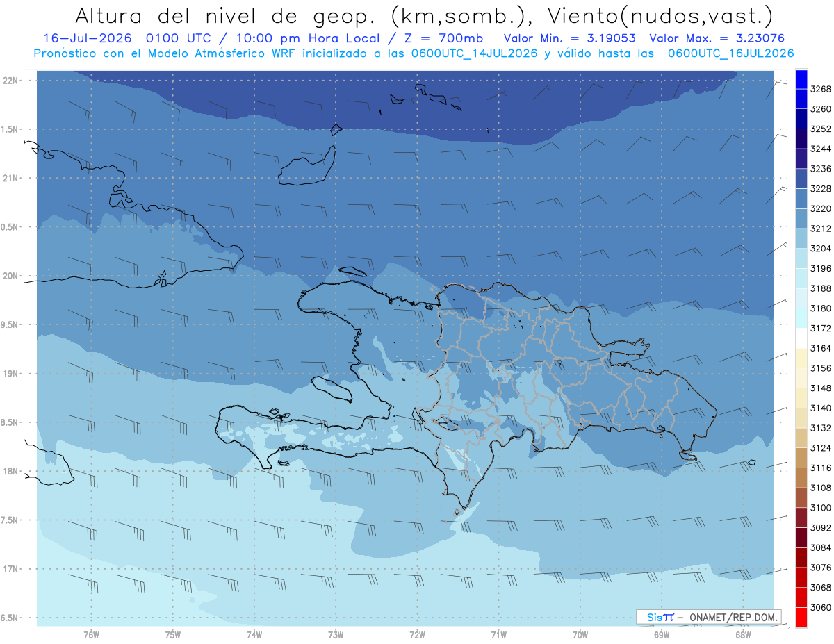The image size is (834, 644).
Task: Click the colorbar value '3228'
Action: coord(821,188)
